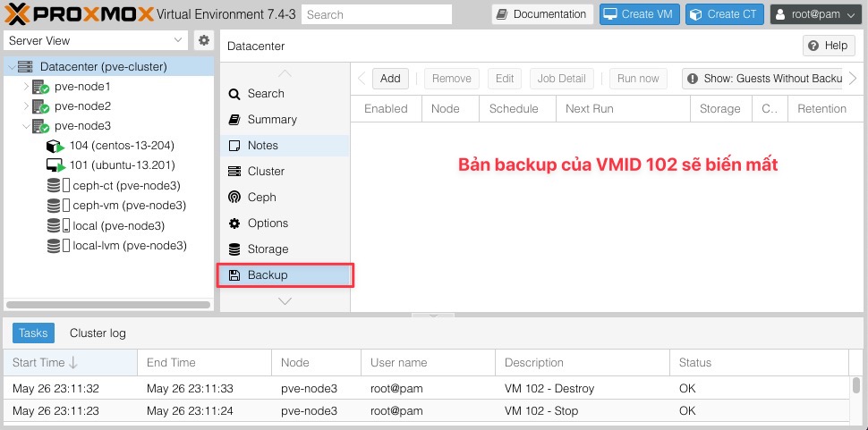The width and height of the screenshot is (868, 430).
Task: Click the left chevron beside the Add button
Action: [362, 79]
